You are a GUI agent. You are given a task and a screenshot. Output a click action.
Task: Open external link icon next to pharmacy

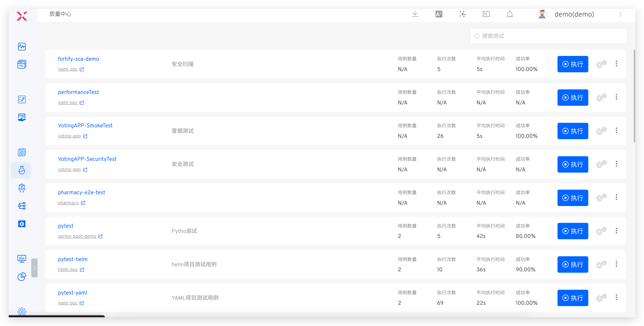83,203
